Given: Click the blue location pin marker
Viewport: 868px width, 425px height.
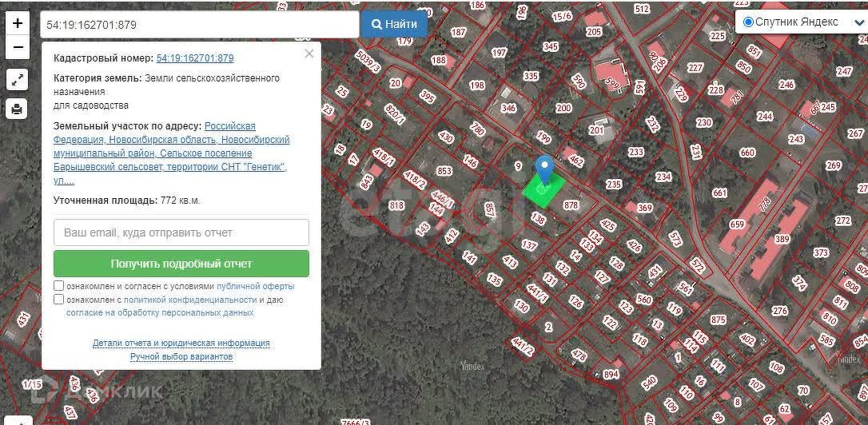Looking at the screenshot, I should [545, 170].
